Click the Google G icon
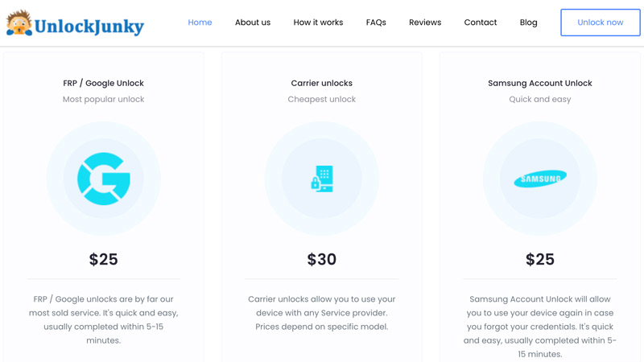The width and height of the screenshot is (644, 362). 104,179
